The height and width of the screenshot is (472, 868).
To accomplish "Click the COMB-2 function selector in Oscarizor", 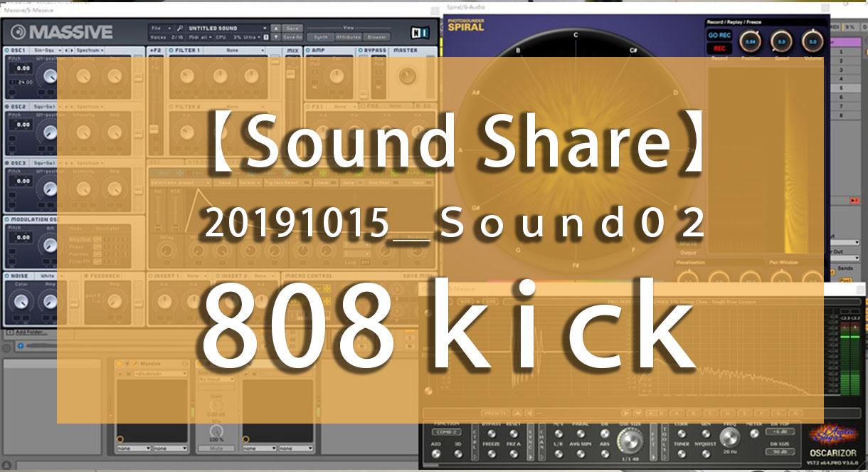I will pyautogui.click(x=446, y=432).
